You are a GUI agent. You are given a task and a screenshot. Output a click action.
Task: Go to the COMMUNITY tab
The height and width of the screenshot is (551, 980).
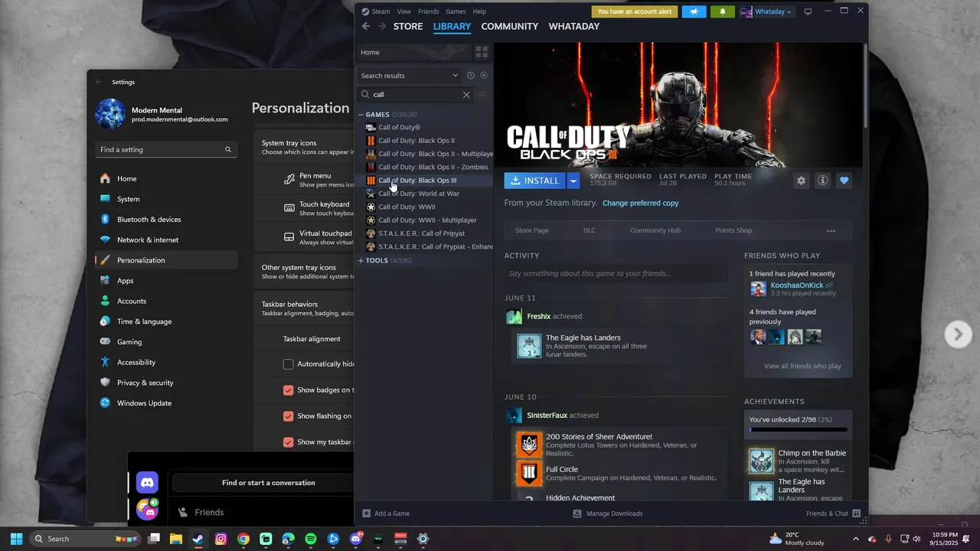(x=510, y=26)
